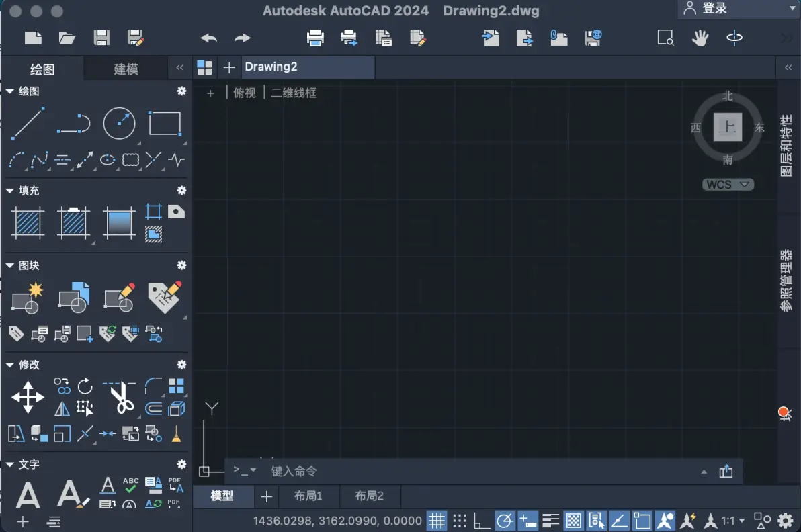This screenshot has width=801, height=532.
Task: Choose the Circle tool
Action: point(119,123)
